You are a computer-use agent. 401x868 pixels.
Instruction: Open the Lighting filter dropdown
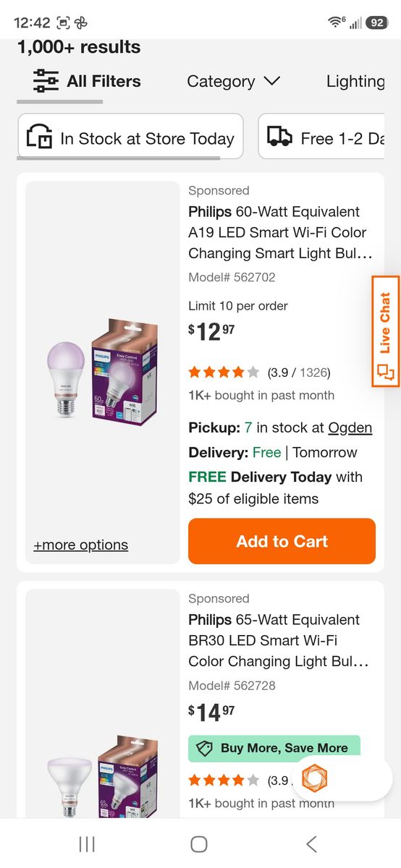point(355,81)
